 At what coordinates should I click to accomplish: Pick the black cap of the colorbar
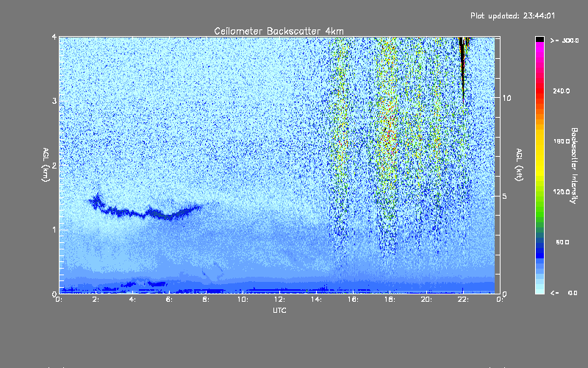click(x=539, y=39)
